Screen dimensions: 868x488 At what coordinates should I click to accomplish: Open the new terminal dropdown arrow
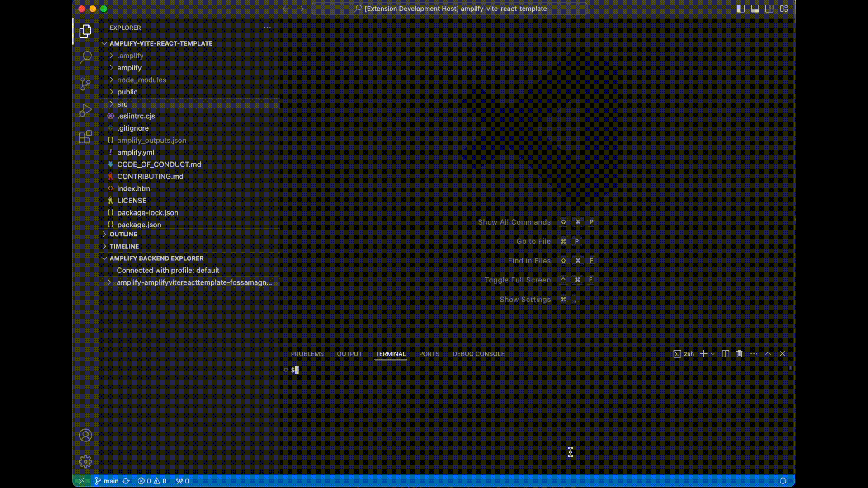click(x=712, y=354)
